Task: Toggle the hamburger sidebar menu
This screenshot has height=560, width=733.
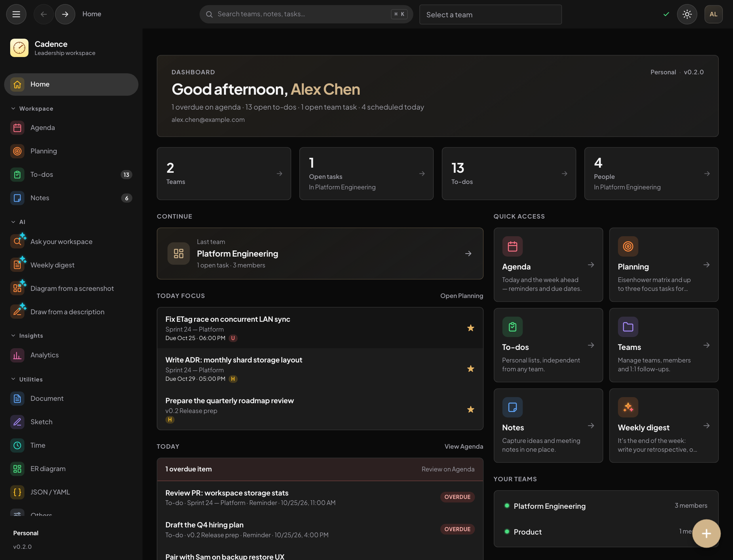Action: click(16, 14)
